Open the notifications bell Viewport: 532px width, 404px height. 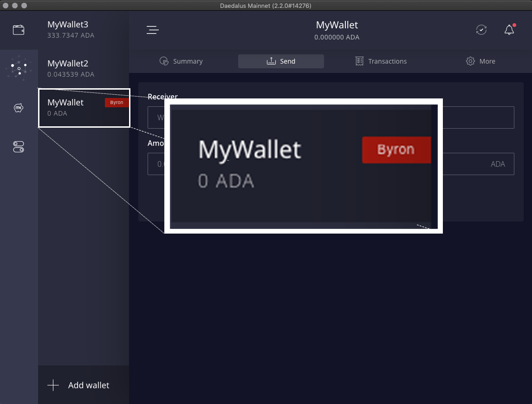509,30
